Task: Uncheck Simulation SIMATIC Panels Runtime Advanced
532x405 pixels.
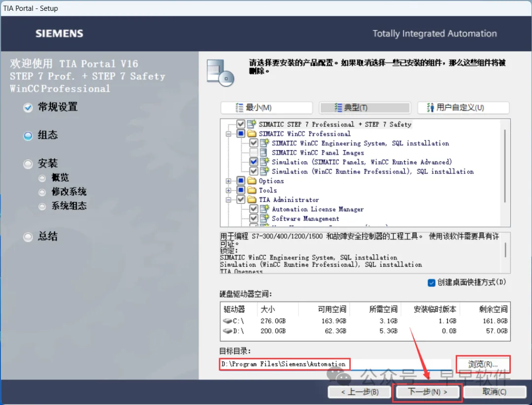Action: click(x=254, y=162)
